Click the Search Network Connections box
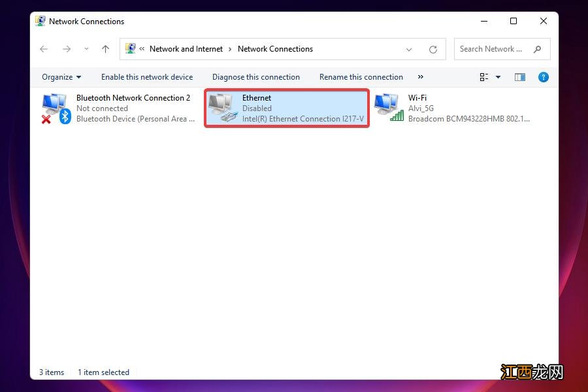 tap(493, 49)
